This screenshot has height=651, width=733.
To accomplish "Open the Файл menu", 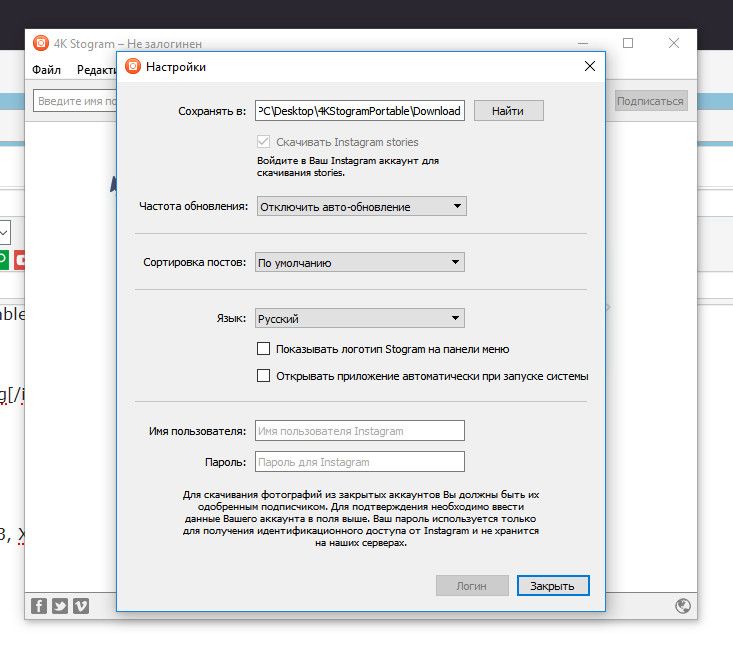I will (x=46, y=70).
